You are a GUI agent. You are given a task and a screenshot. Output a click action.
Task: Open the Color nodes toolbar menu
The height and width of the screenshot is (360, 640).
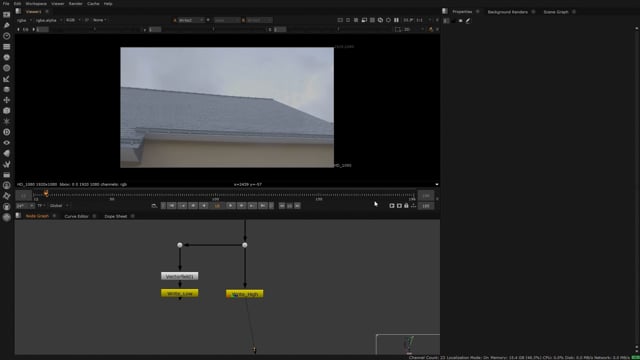point(7,58)
